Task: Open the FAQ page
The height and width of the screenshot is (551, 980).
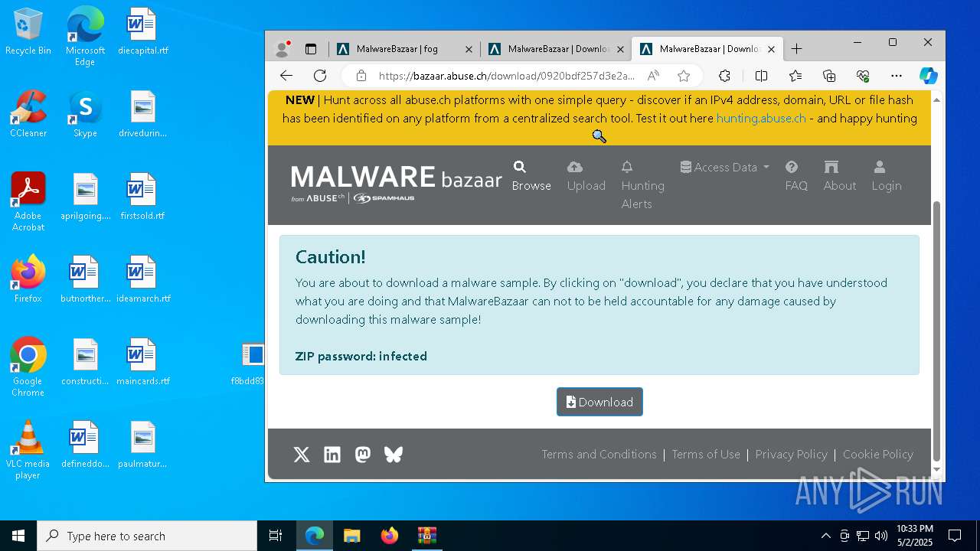Action: tap(796, 176)
